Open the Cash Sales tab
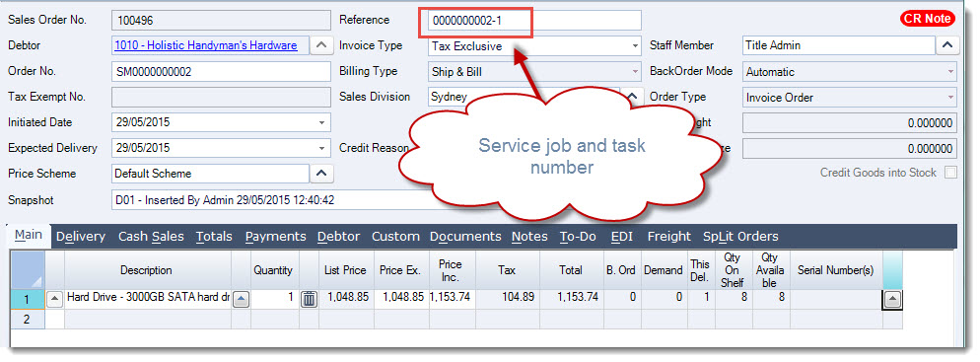This screenshot has width=980, height=362. point(151,237)
